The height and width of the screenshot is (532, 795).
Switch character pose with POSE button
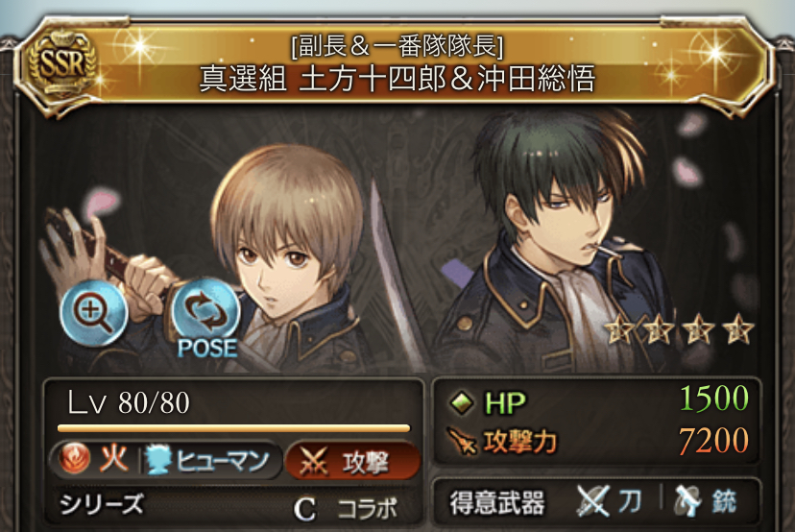pyautogui.click(x=205, y=319)
